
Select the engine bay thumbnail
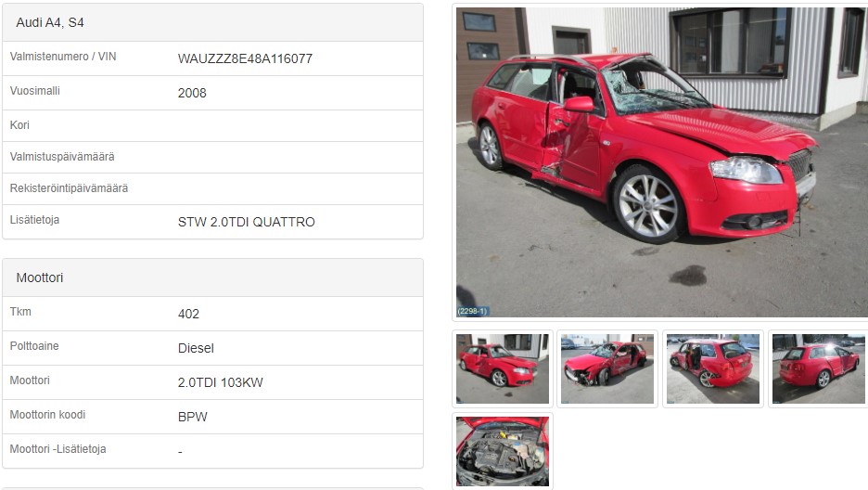coord(502,451)
